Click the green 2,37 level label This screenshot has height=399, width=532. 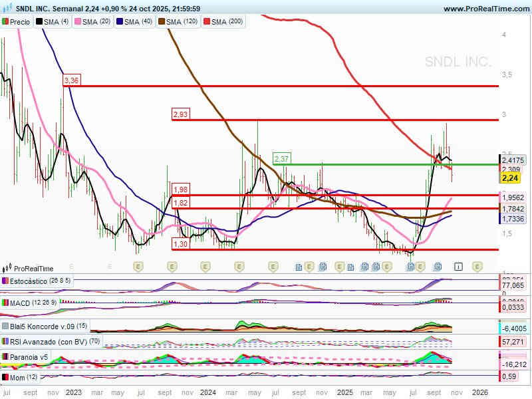tap(281, 159)
